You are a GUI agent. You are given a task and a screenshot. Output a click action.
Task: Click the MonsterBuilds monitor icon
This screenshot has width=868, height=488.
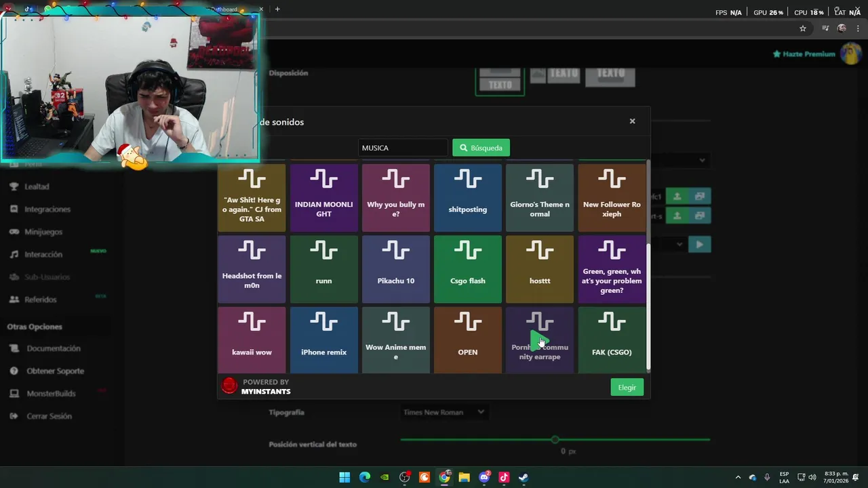point(14,393)
